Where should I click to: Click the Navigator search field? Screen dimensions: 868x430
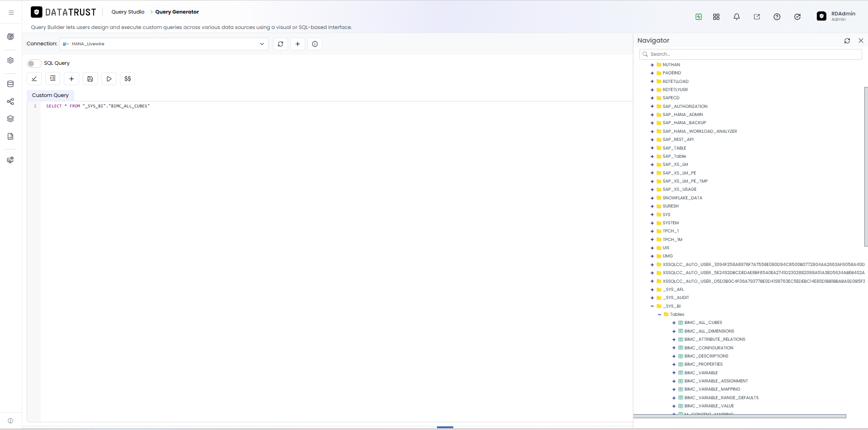coord(750,54)
